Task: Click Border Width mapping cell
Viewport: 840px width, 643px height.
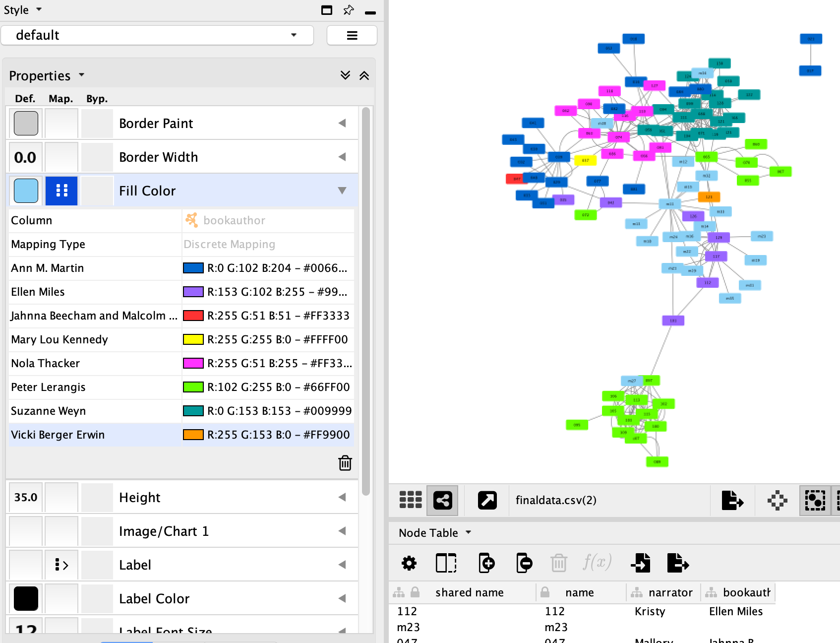Action: tap(61, 157)
